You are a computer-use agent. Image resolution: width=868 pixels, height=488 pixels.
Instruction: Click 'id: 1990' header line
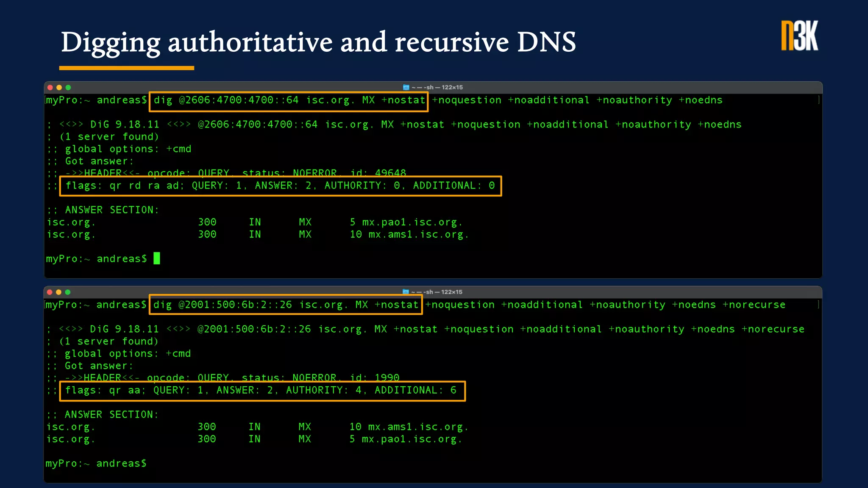coord(375,377)
